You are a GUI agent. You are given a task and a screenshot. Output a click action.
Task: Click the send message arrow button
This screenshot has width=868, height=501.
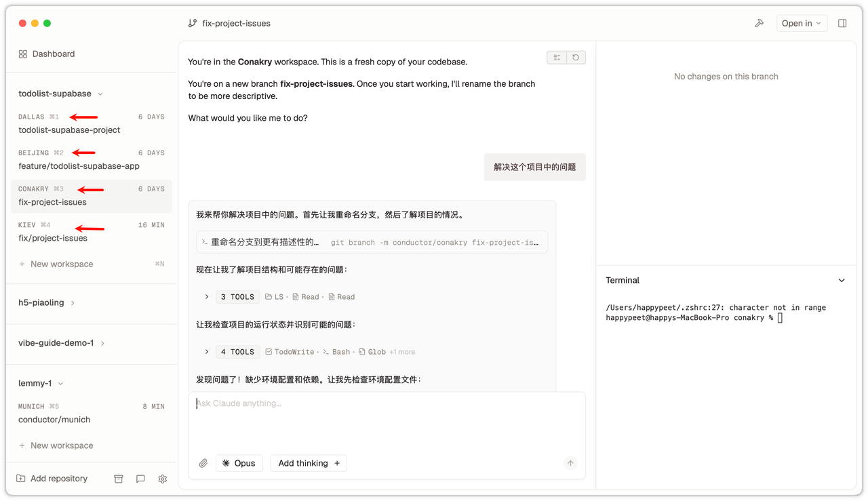(570, 463)
